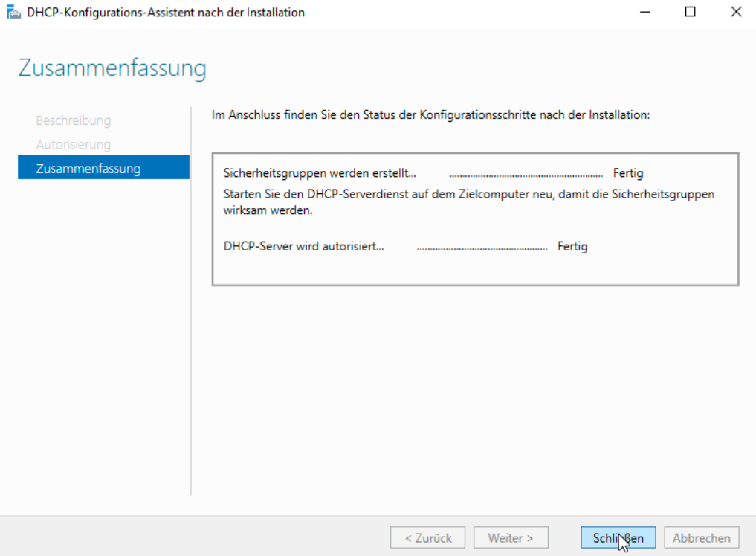The height and width of the screenshot is (556, 756).
Task: Click the dotted progress line after Sicherheitsgruppen
Action: pyautogui.click(x=526, y=175)
